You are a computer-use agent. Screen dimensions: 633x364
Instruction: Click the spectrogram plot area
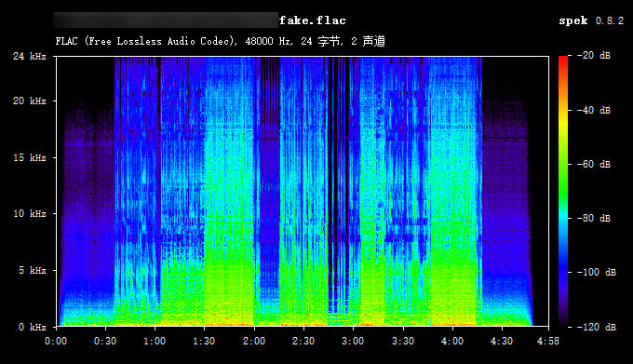click(303, 191)
